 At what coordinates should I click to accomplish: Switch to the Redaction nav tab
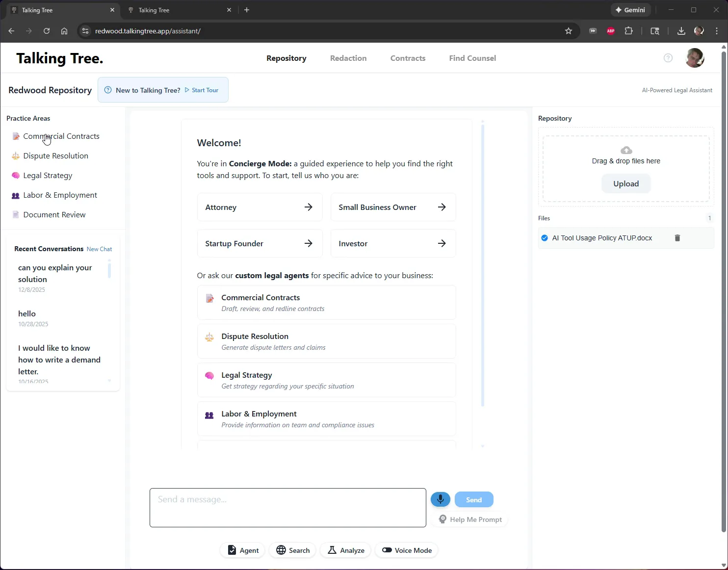(x=348, y=58)
